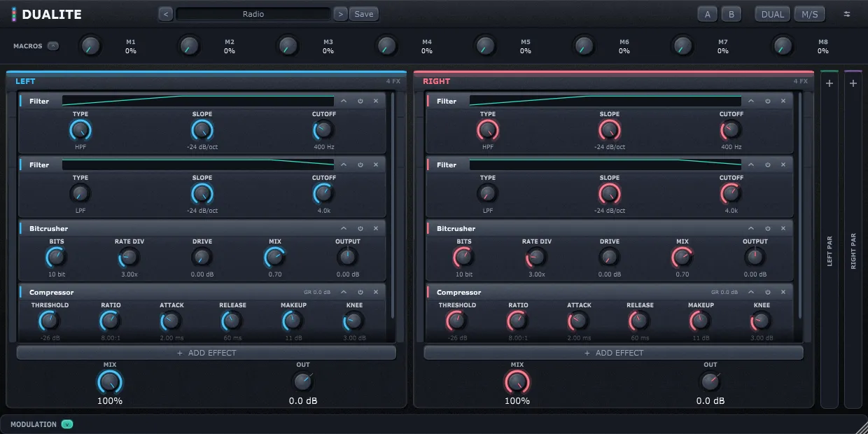Remove the Left HPF Filter effect

376,101
